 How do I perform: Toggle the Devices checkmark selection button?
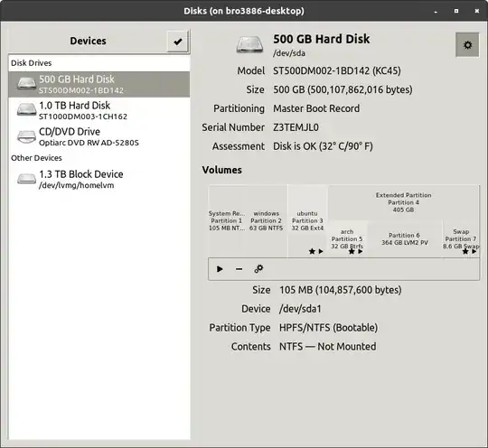pyautogui.click(x=178, y=42)
